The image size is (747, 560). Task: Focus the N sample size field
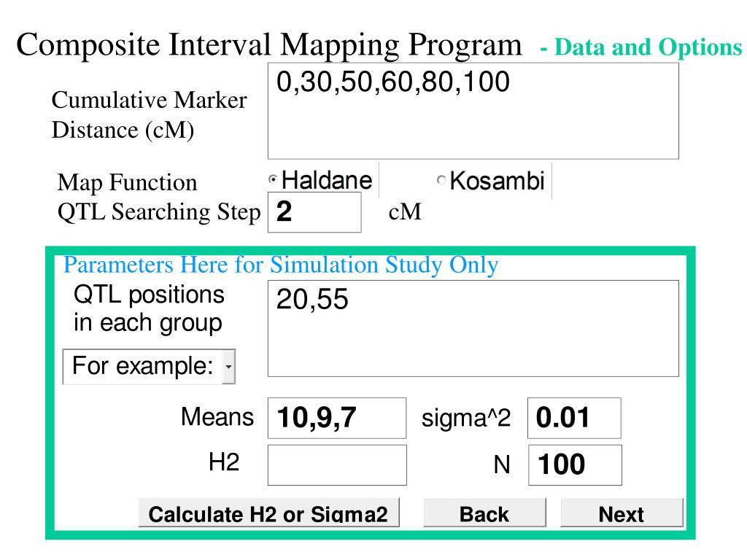point(575,465)
